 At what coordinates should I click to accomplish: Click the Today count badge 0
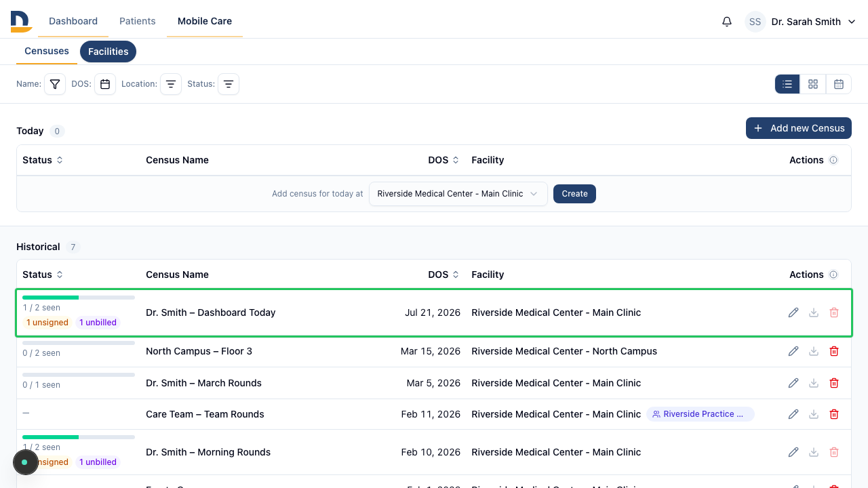click(x=57, y=131)
